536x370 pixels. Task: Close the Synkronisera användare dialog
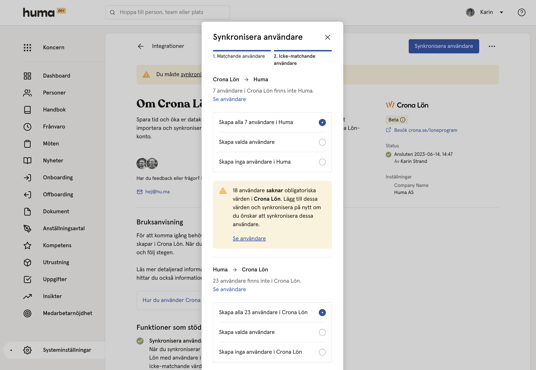(327, 37)
